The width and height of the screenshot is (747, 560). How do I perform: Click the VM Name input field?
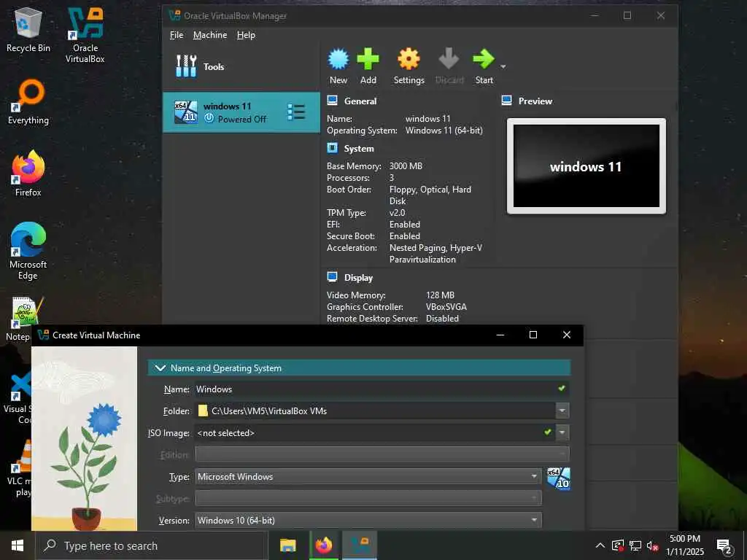point(382,389)
